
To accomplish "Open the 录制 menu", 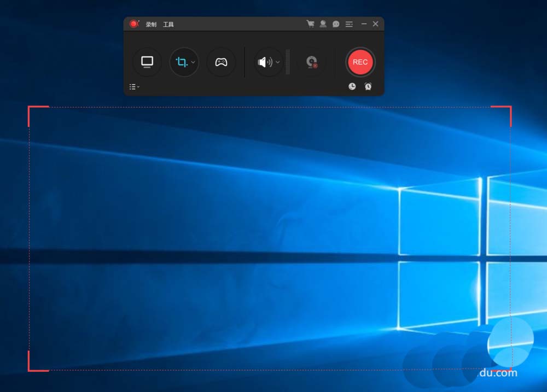I will pos(151,24).
